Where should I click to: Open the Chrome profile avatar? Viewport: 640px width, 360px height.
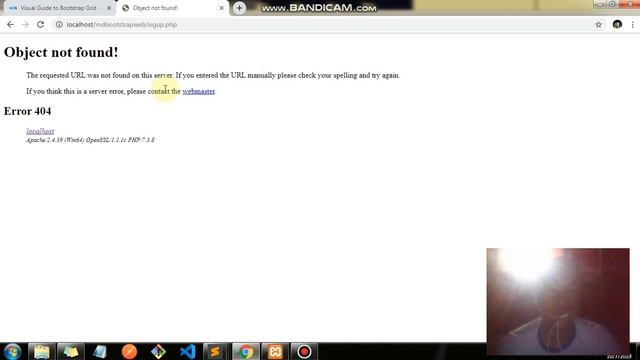617,24
